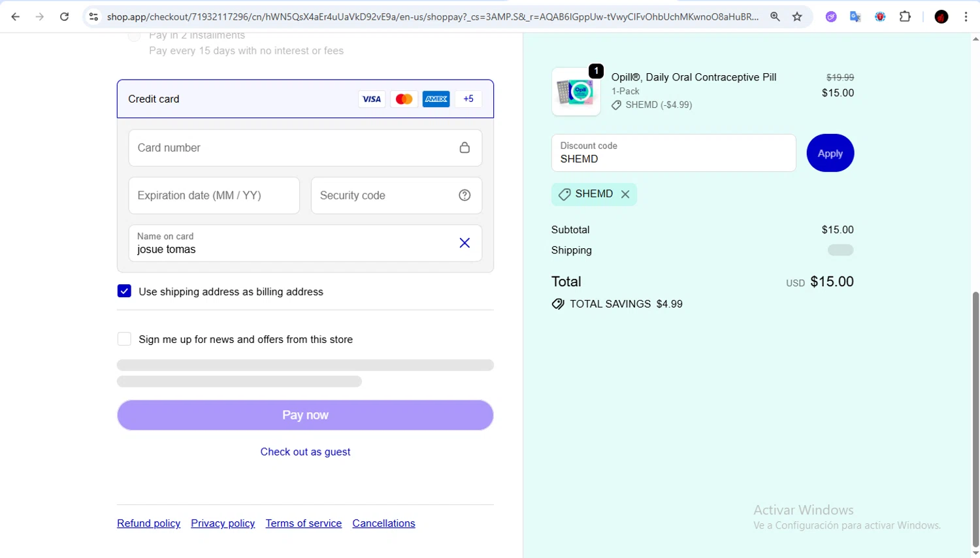Select the Credit card payment option
Screen dimensions: 980x558
point(305,99)
